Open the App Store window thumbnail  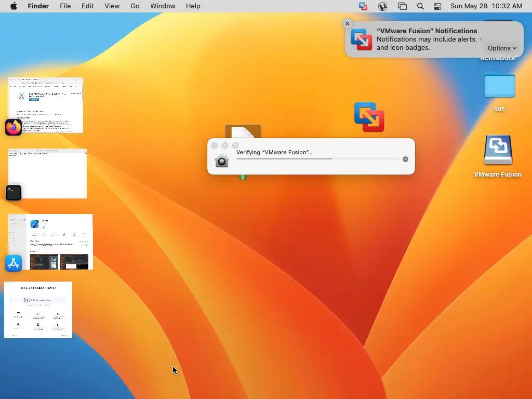[50, 242]
